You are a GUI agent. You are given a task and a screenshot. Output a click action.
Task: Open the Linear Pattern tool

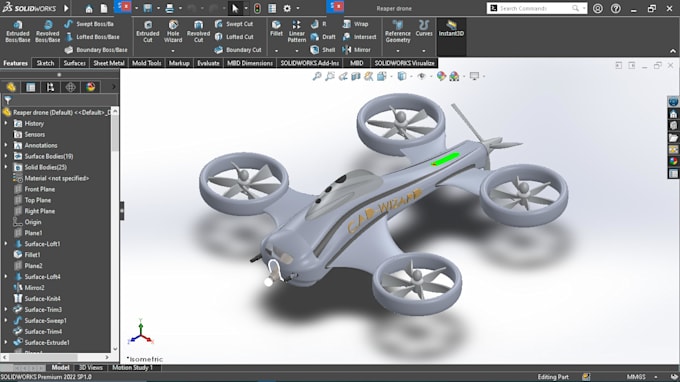tap(297, 31)
